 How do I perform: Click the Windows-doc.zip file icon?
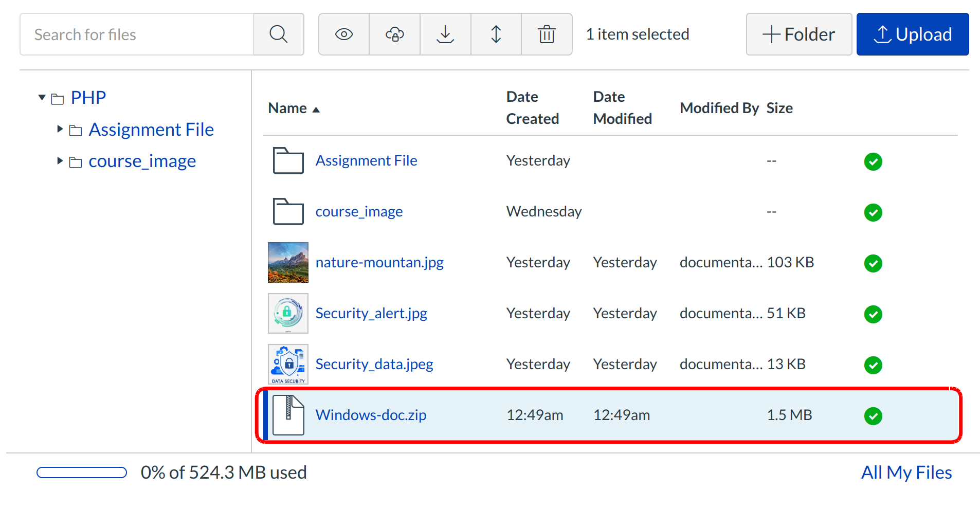(x=288, y=415)
